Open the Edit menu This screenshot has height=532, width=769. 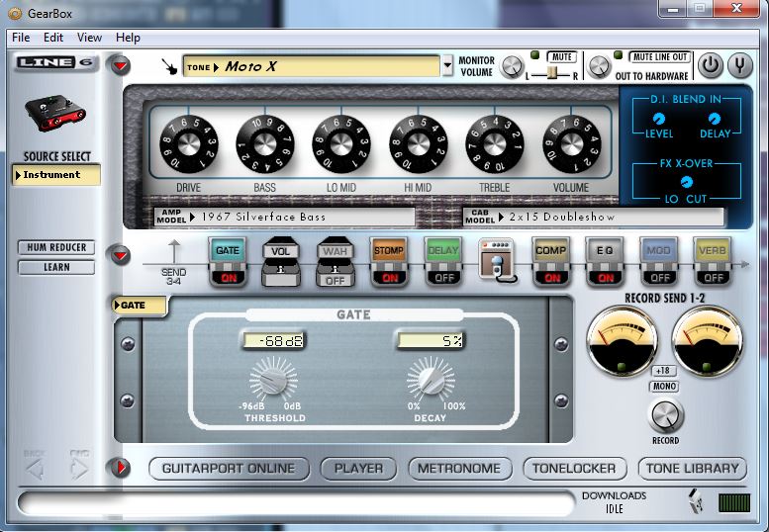[53, 38]
